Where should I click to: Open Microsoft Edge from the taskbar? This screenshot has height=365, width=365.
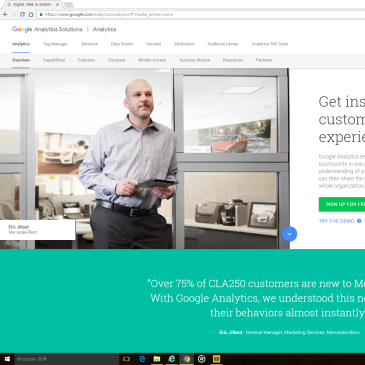click(142, 359)
